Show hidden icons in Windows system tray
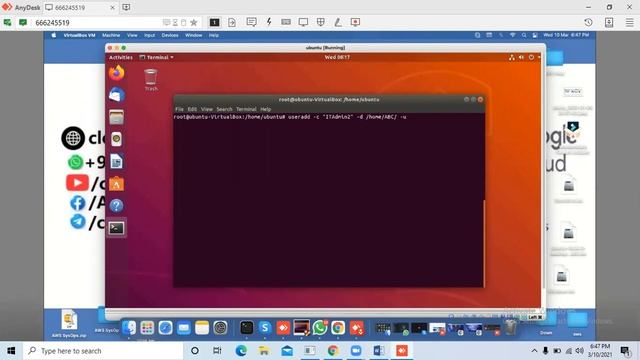 (534, 351)
